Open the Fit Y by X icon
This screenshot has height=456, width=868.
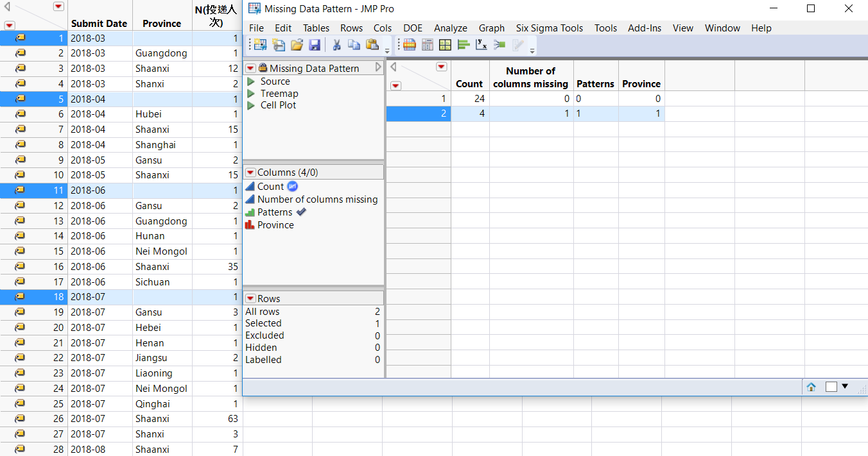pos(482,45)
